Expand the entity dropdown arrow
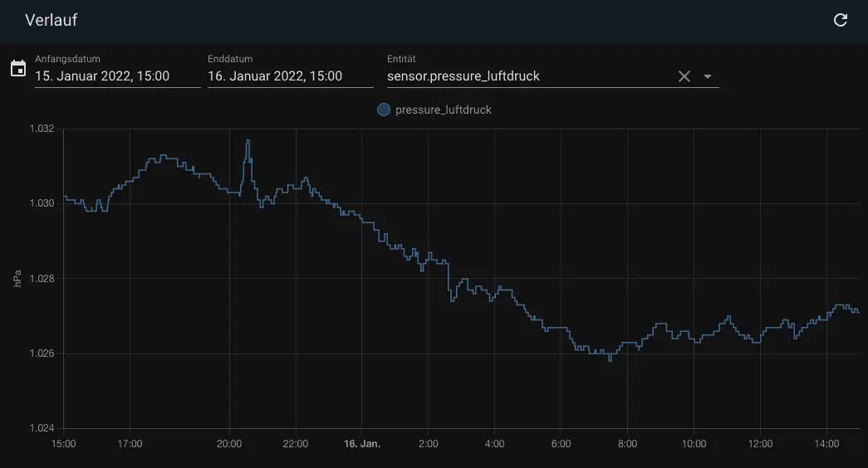Image resolution: width=868 pixels, height=468 pixels. pos(708,76)
